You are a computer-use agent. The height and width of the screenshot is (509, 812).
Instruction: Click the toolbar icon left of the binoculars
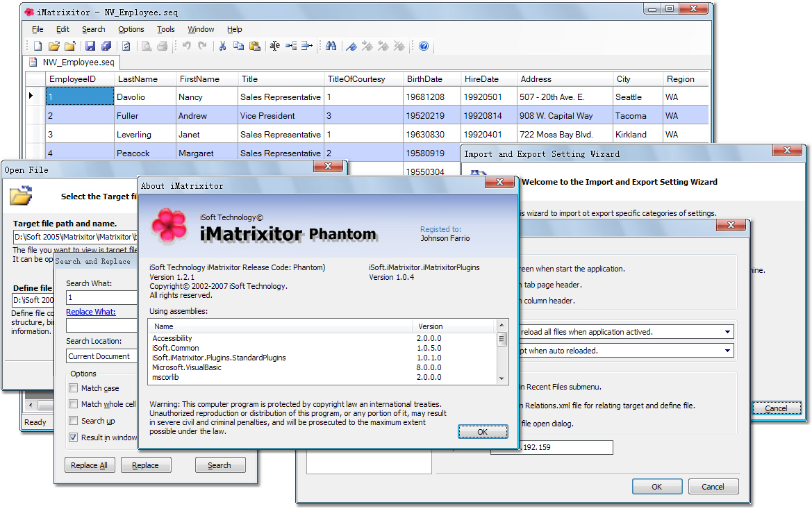307,46
